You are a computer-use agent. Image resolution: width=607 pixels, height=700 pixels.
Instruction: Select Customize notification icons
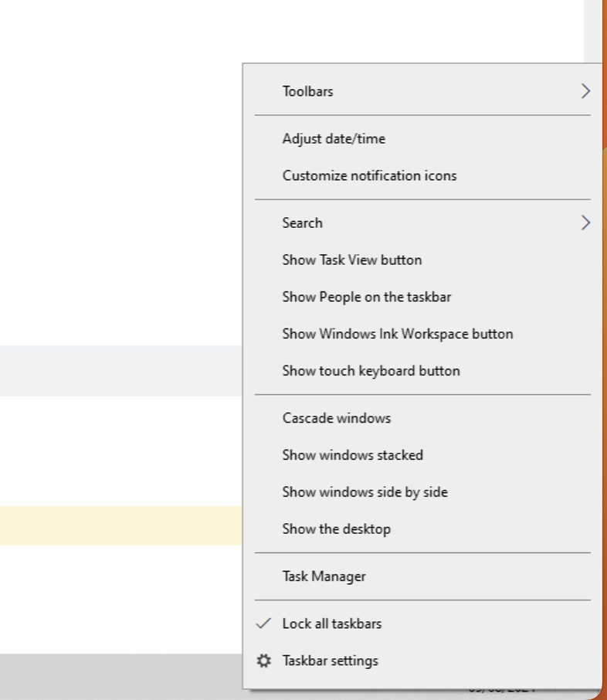[369, 175]
